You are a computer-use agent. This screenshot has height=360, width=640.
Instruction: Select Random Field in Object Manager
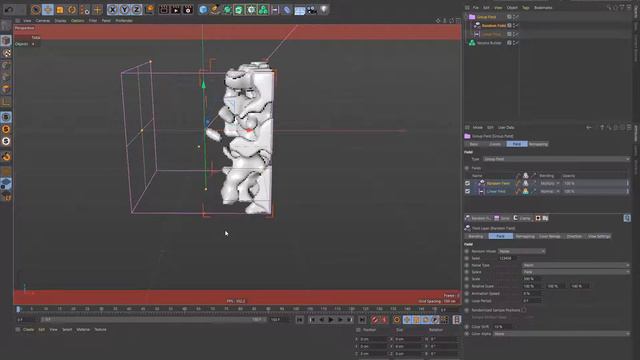(x=493, y=25)
